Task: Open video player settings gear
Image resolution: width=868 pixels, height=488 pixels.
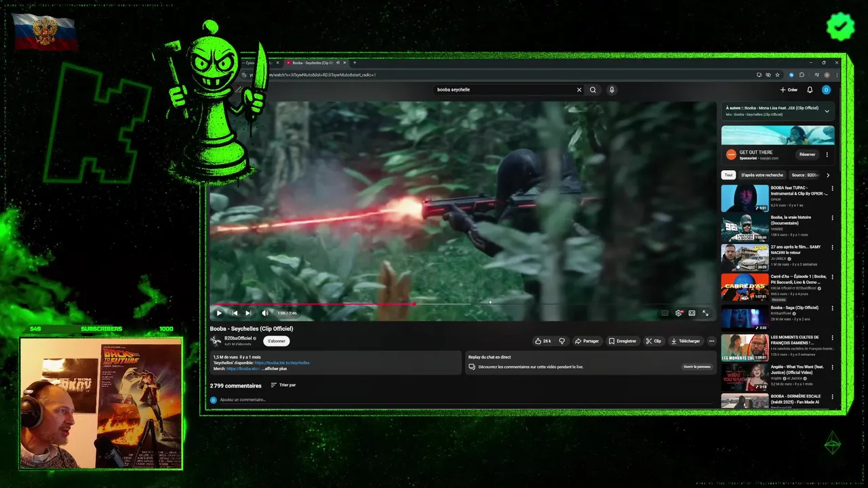Action: click(x=678, y=313)
